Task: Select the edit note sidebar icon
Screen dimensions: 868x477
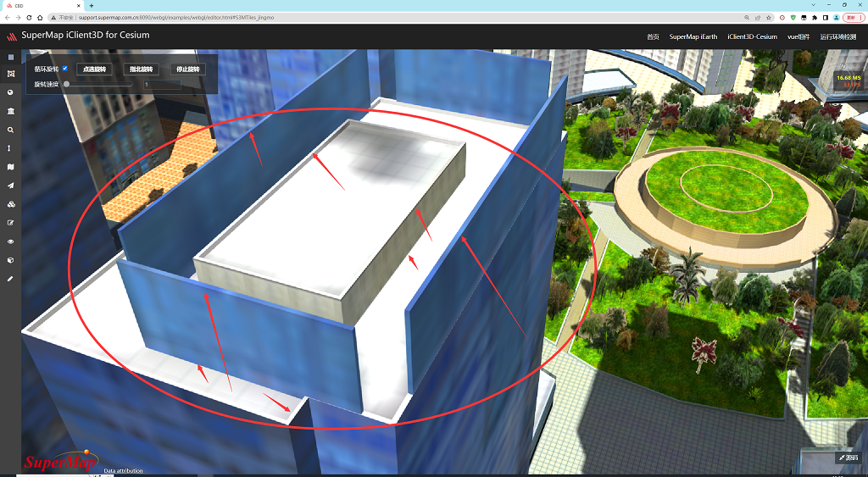Action: coord(10,223)
